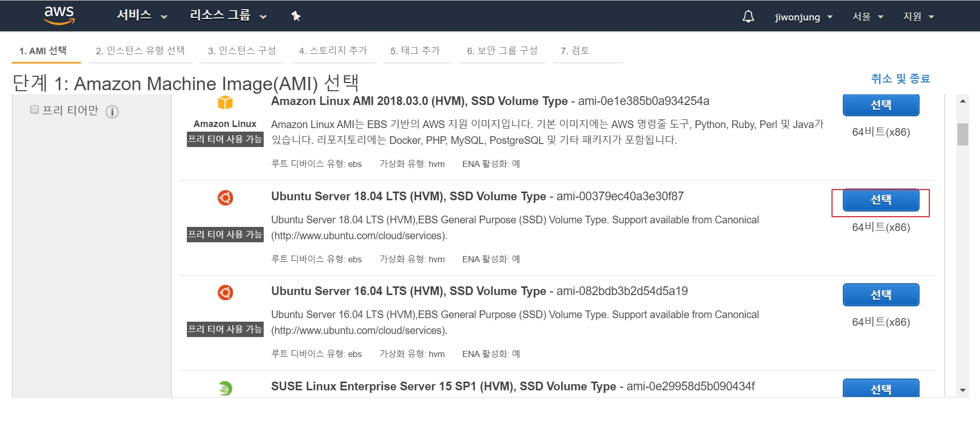Image resolution: width=980 pixels, height=440 pixels.
Task: Click the info icon next to 프리 티어만
Action: (x=112, y=112)
